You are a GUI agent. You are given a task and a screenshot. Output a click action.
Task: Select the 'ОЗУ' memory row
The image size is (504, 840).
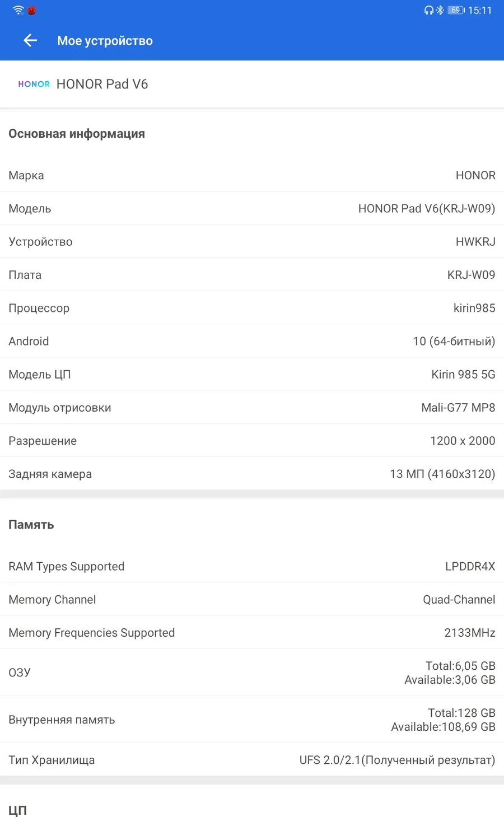pos(252,673)
